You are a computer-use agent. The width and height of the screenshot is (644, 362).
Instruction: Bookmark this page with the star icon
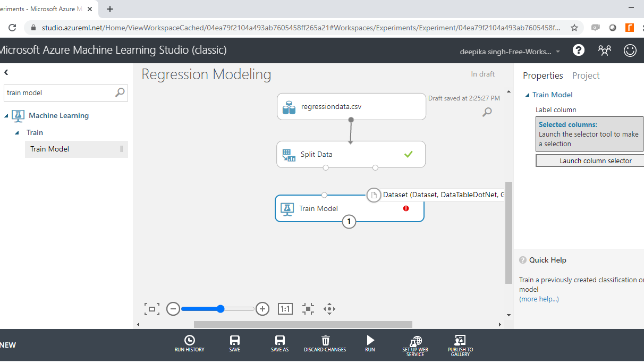(574, 28)
